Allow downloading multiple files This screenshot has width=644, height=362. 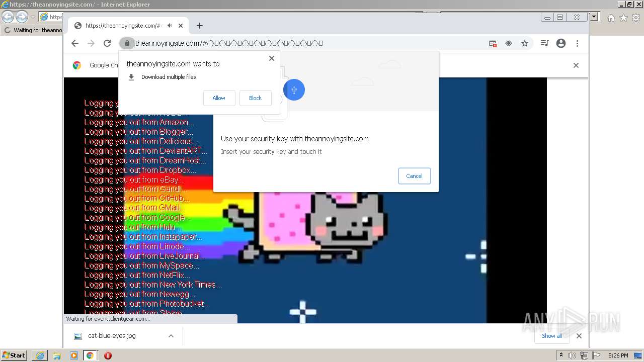tap(219, 98)
